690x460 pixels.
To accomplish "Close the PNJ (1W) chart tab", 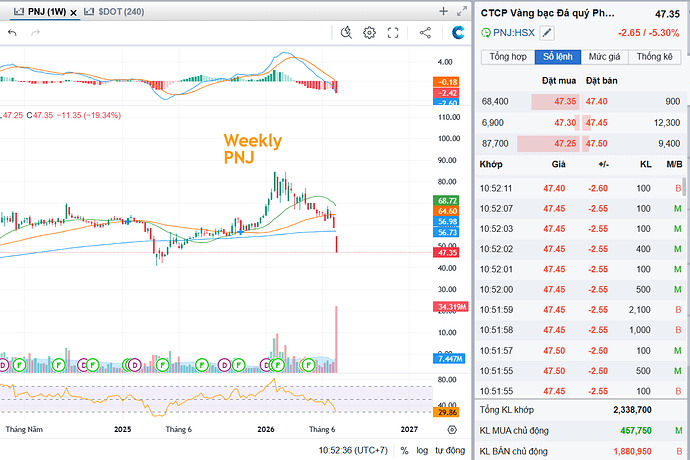I will coord(73,13).
